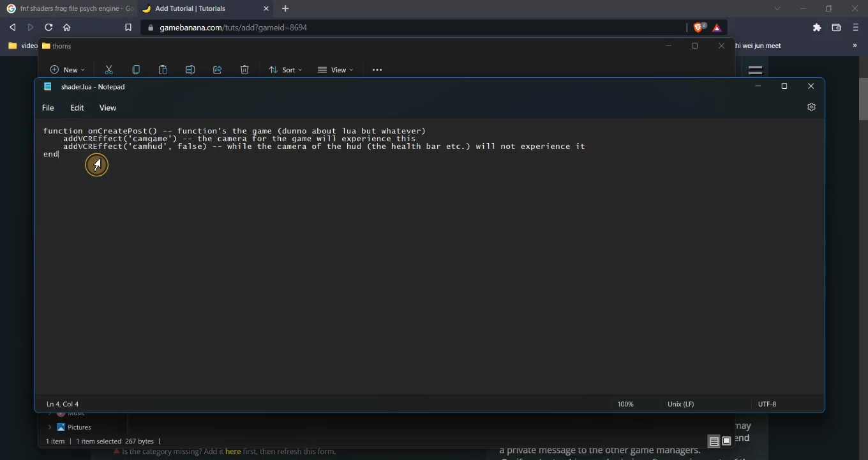
Task: Delete the selected item using trash icon
Action: coord(244,69)
